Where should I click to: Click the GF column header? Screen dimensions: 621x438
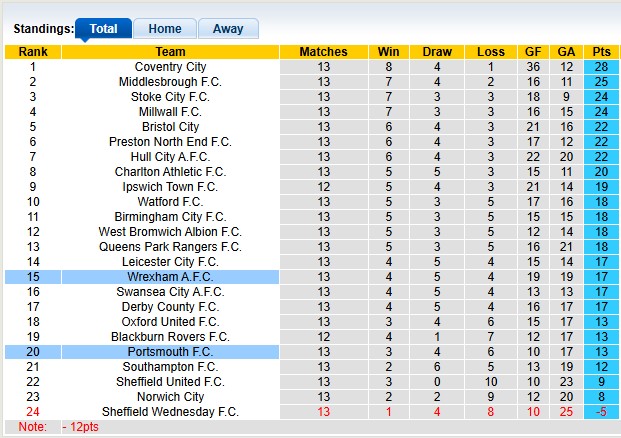point(533,52)
